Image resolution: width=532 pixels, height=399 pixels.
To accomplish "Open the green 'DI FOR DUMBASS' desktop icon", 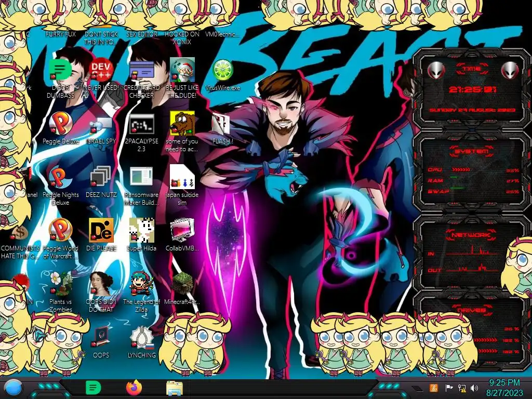I will tap(60, 70).
